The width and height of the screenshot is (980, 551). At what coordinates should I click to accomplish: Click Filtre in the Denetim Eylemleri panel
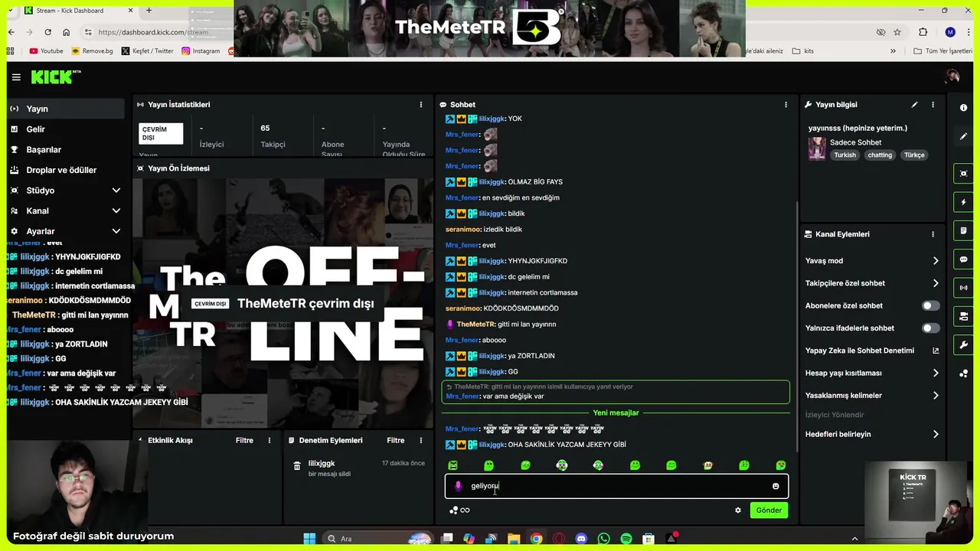click(x=396, y=440)
